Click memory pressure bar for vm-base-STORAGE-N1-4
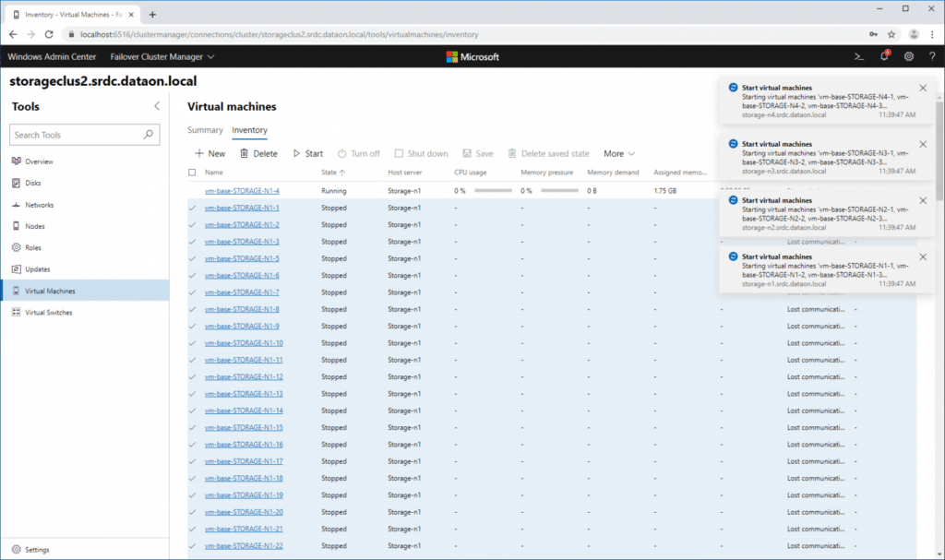The image size is (945, 560). tap(559, 190)
